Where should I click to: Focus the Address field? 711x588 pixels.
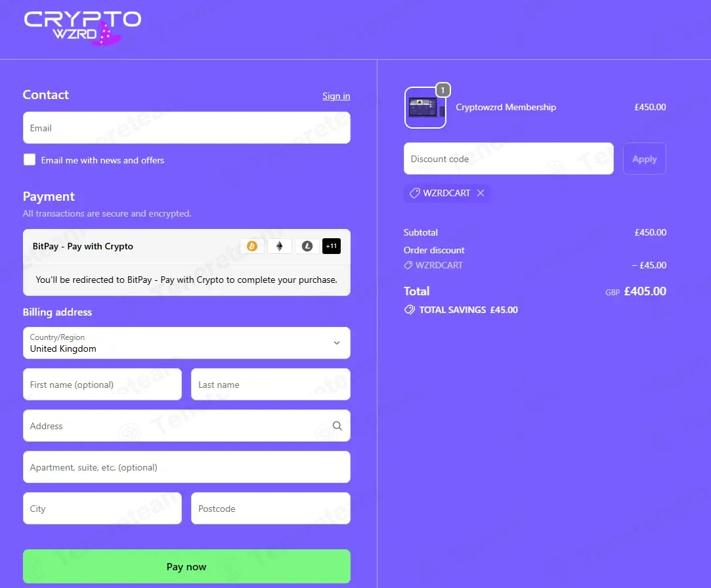click(186, 426)
